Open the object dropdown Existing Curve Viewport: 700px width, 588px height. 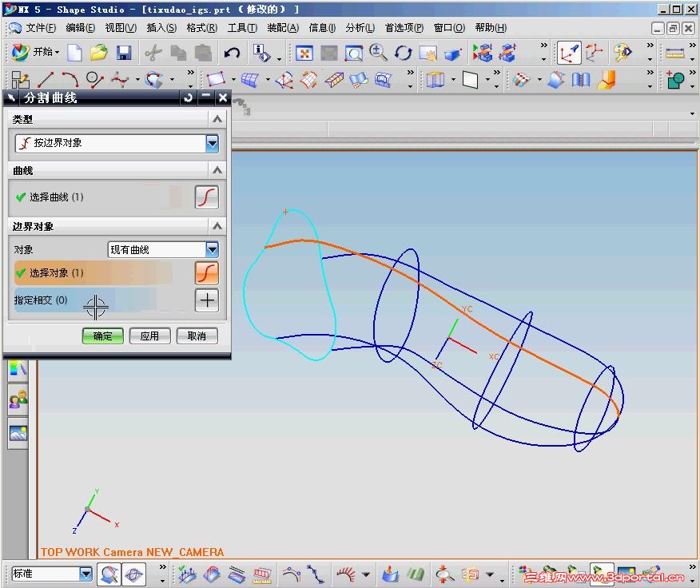(x=212, y=249)
